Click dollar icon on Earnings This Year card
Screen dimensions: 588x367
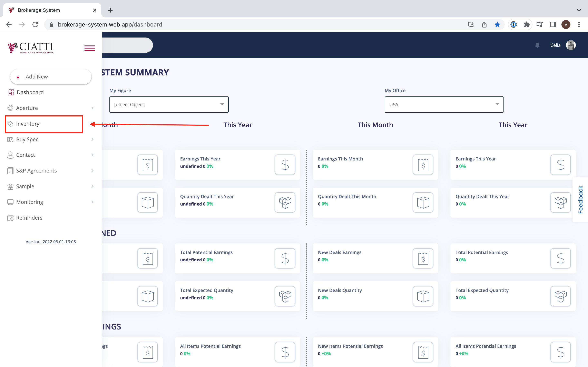[x=285, y=165]
